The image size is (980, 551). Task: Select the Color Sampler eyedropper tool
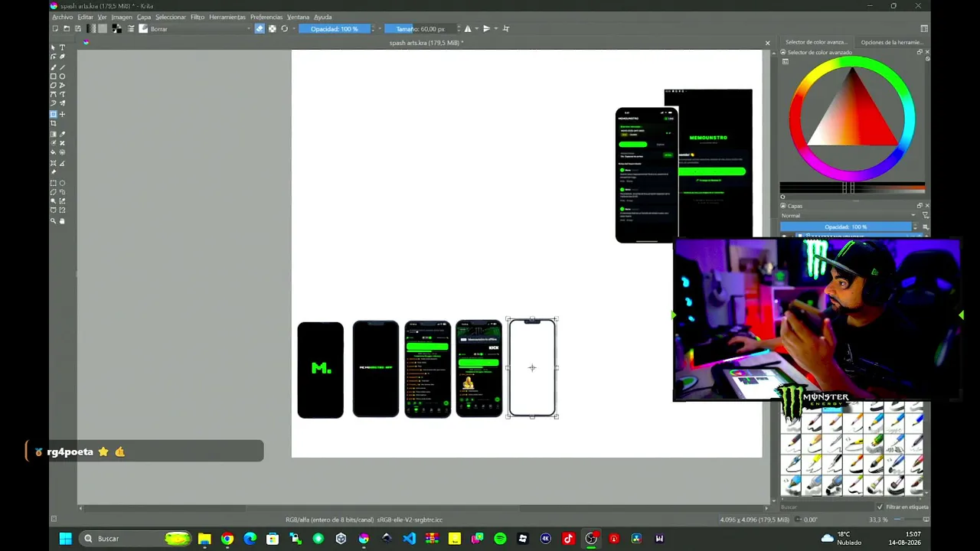tap(62, 134)
